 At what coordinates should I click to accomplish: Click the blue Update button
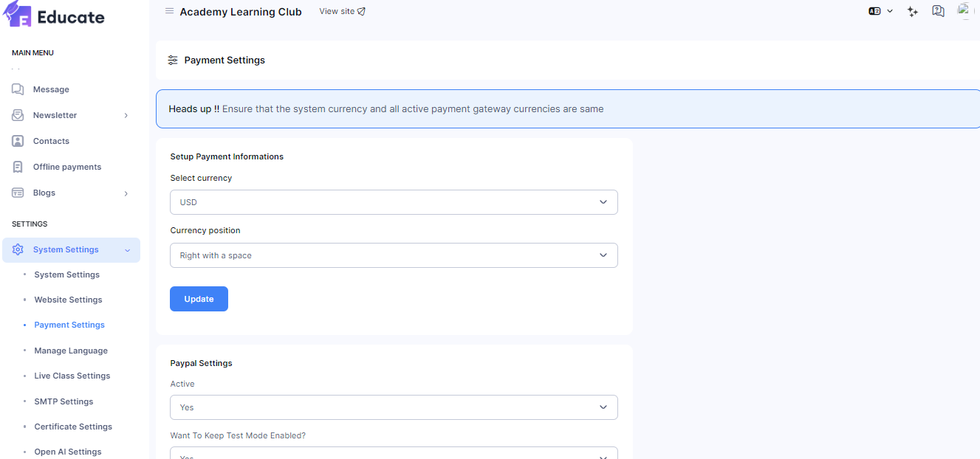(x=199, y=299)
